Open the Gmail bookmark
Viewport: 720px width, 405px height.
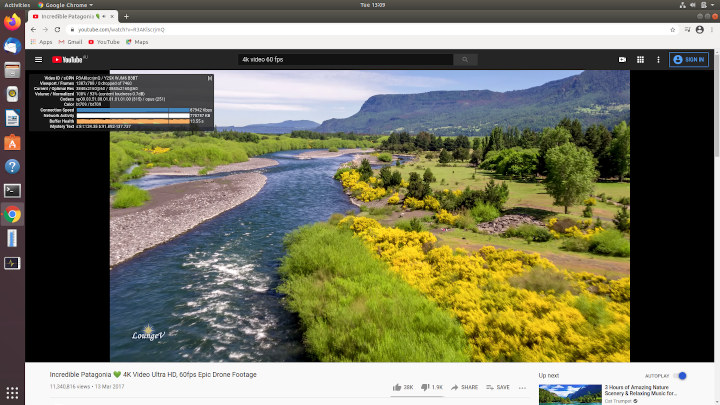point(70,42)
